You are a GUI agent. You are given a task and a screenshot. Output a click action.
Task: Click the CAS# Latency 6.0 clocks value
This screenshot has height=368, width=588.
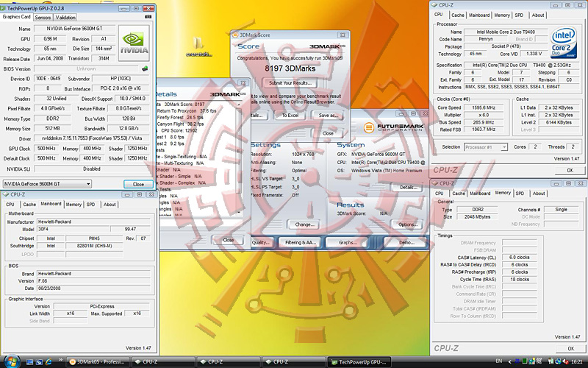click(520, 258)
